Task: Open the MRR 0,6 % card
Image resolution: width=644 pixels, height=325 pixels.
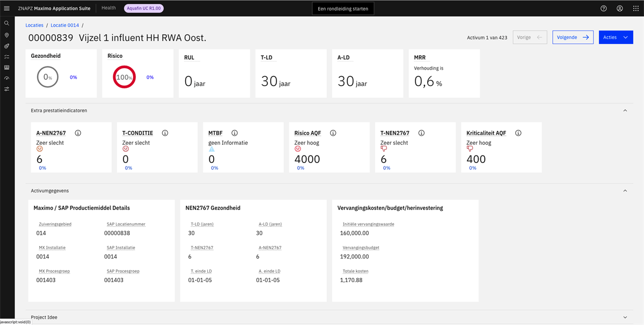Action: (x=444, y=73)
